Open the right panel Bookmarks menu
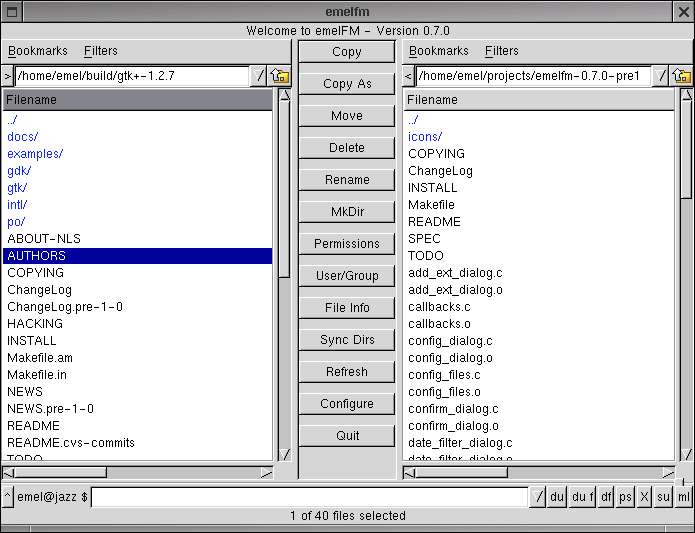This screenshot has width=695, height=533. (438, 51)
